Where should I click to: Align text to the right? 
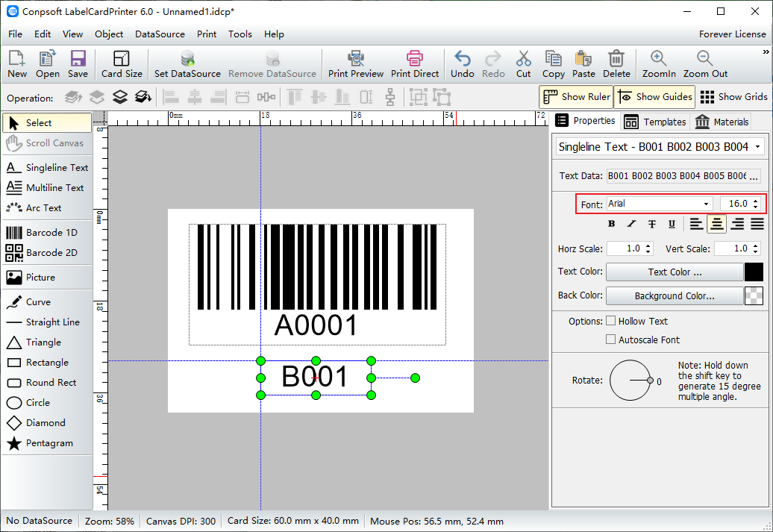point(737,224)
